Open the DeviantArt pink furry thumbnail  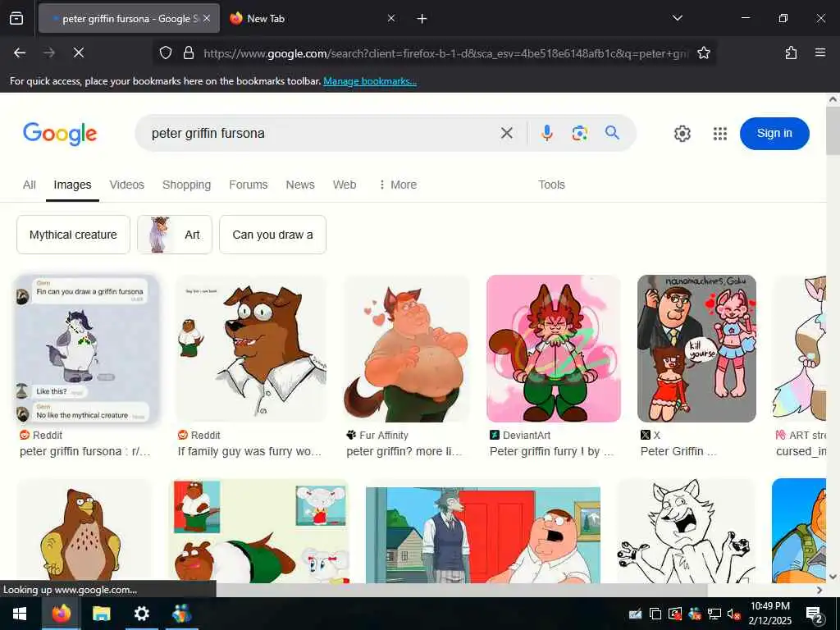click(x=554, y=349)
